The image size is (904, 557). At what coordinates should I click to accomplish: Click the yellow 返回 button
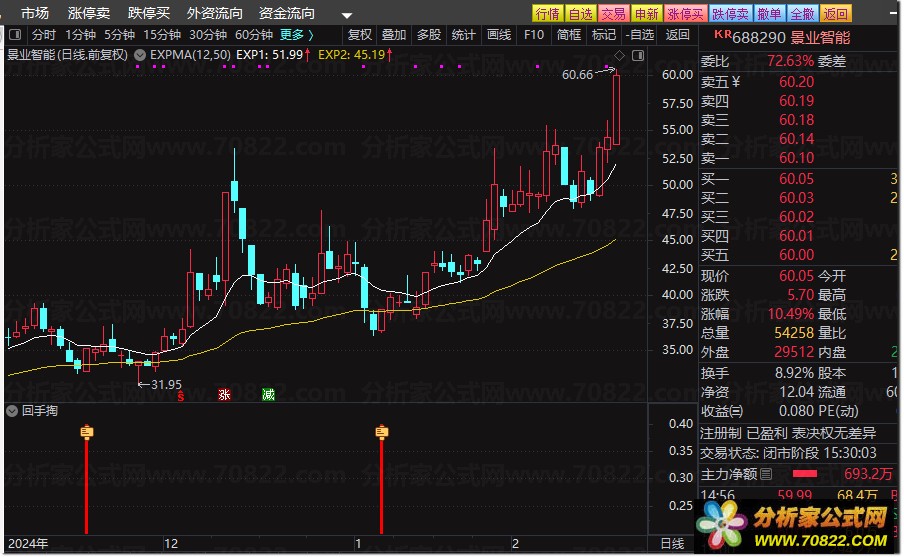coord(835,14)
